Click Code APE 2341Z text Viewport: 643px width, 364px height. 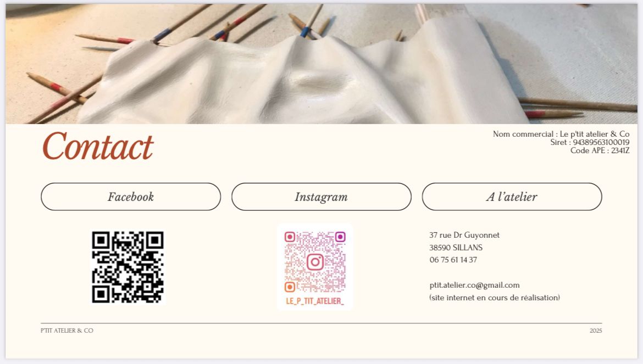600,150
